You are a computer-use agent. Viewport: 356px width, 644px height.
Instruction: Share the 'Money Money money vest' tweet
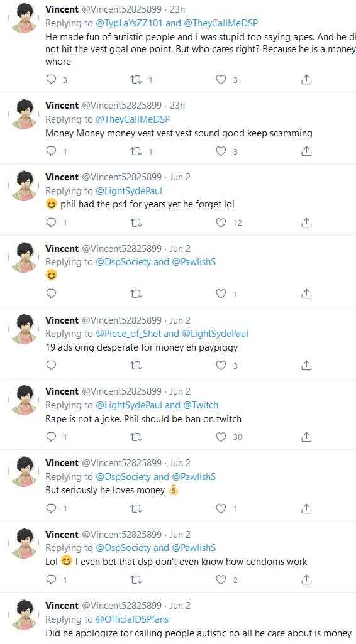306,151
